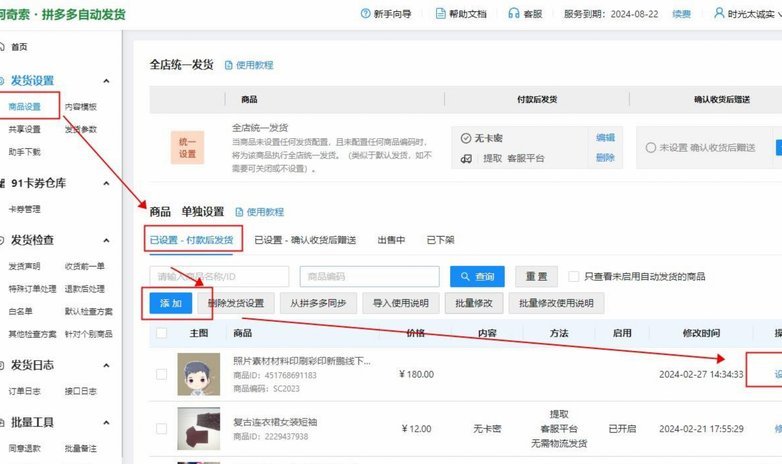Click the 批量修改 button
The width and height of the screenshot is (782, 464).
coord(474,303)
